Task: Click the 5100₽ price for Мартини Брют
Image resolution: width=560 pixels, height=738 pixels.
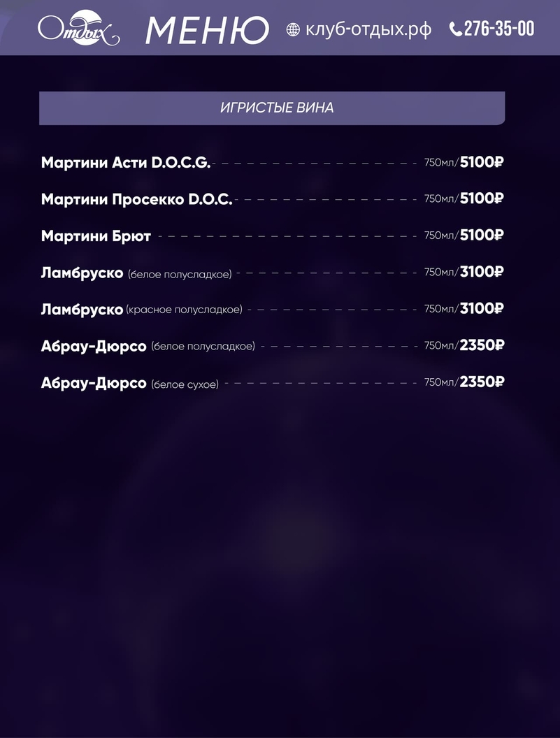Action: coord(482,236)
